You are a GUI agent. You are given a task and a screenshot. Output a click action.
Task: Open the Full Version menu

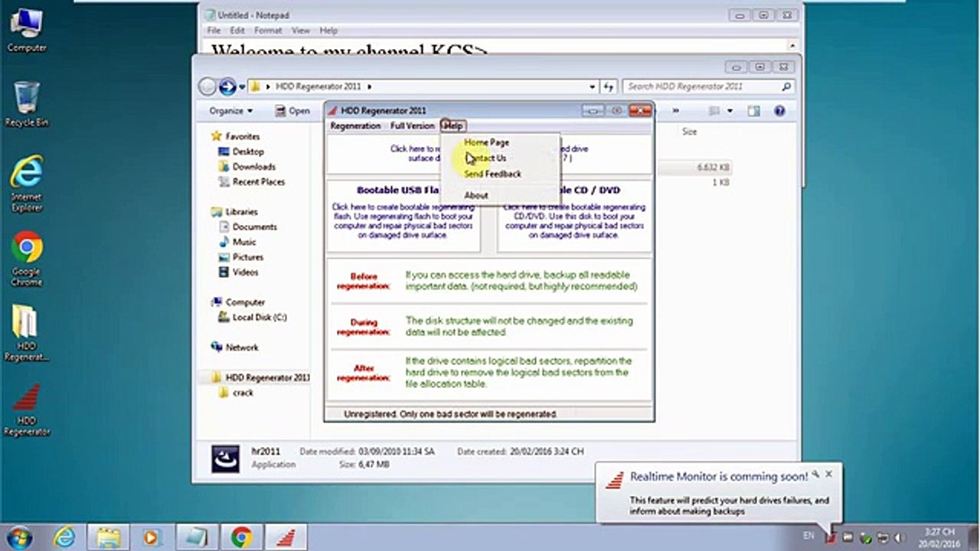click(412, 126)
